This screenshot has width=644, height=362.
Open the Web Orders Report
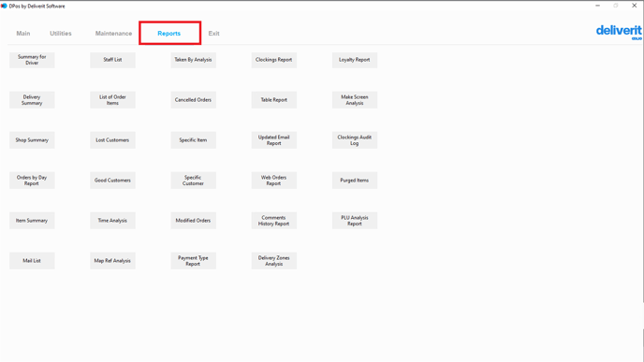pos(274,181)
